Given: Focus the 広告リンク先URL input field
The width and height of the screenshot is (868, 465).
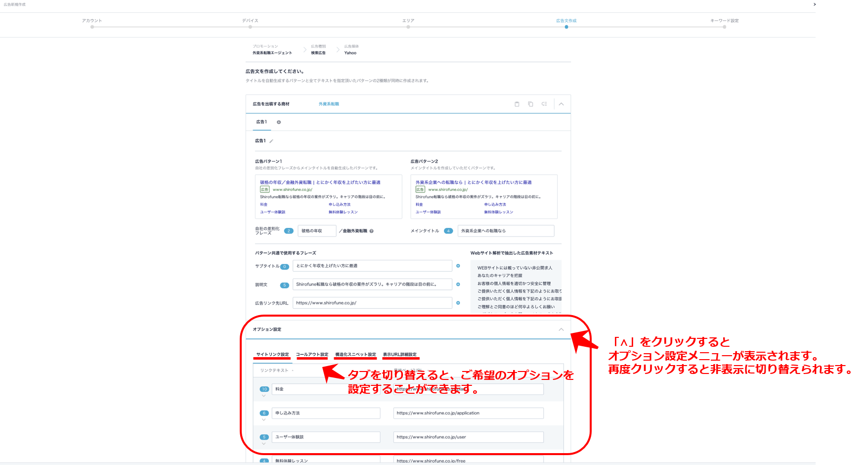Looking at the screenshot, I should pyautogui.click(x=372, y=303).
